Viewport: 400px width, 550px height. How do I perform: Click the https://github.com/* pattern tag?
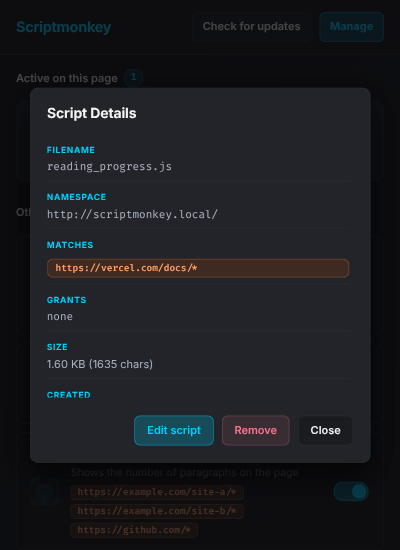tap(134, 530)
